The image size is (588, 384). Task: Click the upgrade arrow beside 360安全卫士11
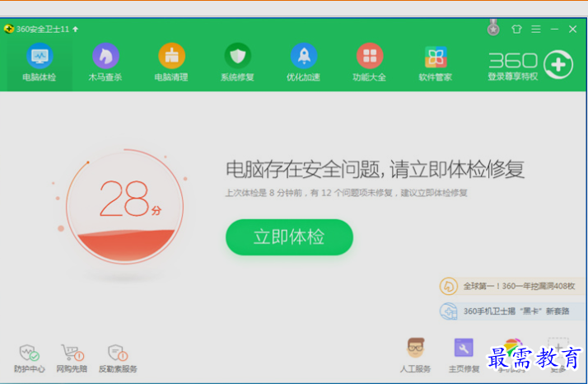pos(76,29)
